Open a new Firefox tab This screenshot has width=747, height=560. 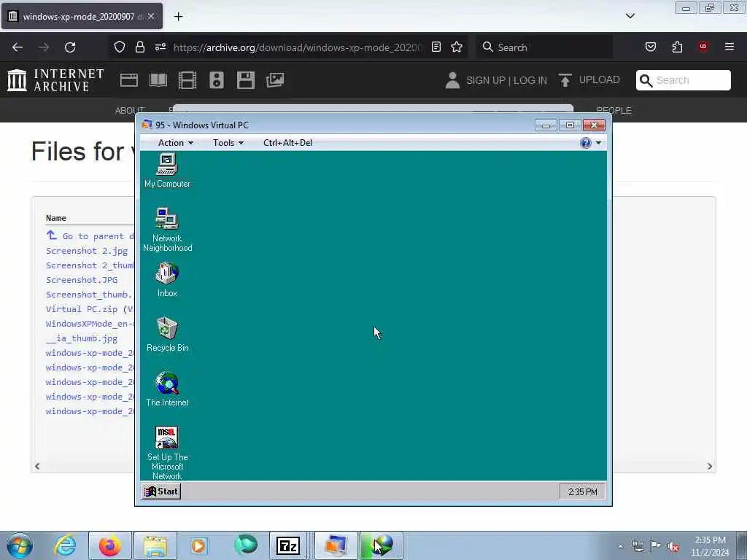178,17
